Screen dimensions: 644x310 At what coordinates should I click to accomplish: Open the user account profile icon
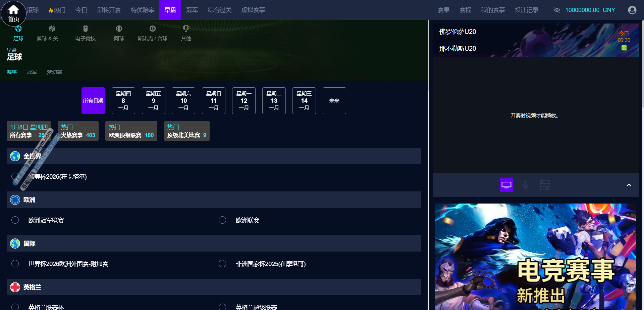tap(632, 10)
